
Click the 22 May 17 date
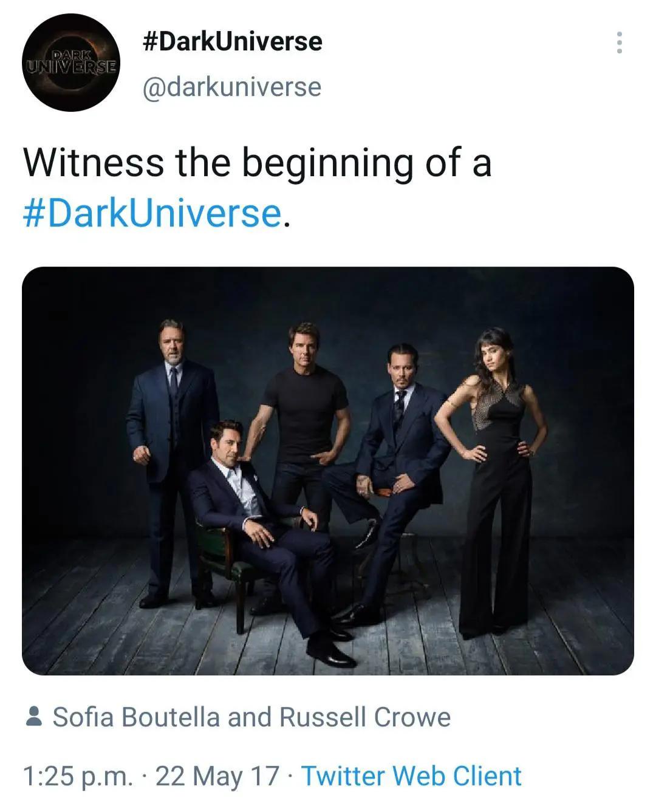click(x=217, y=776)
